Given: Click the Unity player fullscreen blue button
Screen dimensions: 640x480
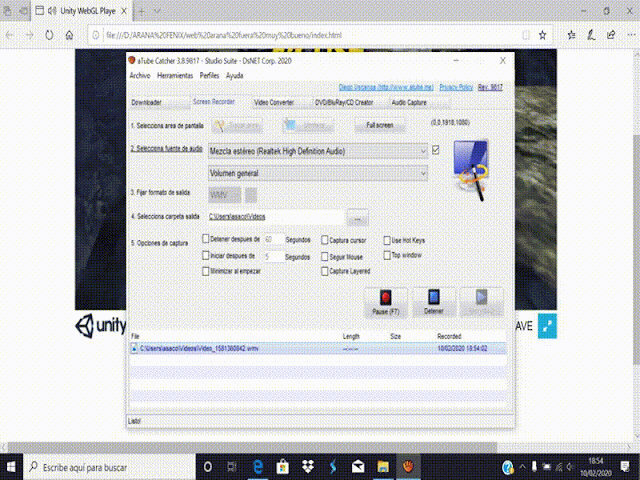Looking at the screenshot, I should 547,326.
